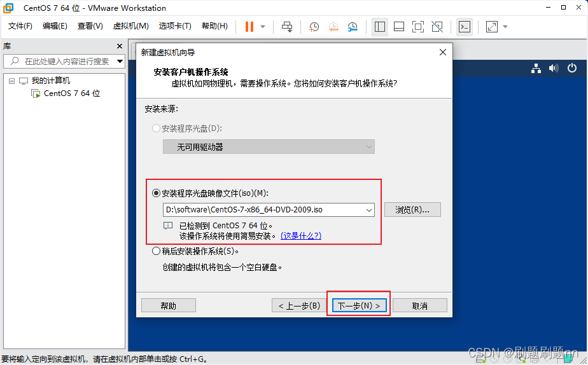The height and width of the screenshot is (365, 588).
Task: Go back with 上一步(B) button
Action: (x=299, y=305)
